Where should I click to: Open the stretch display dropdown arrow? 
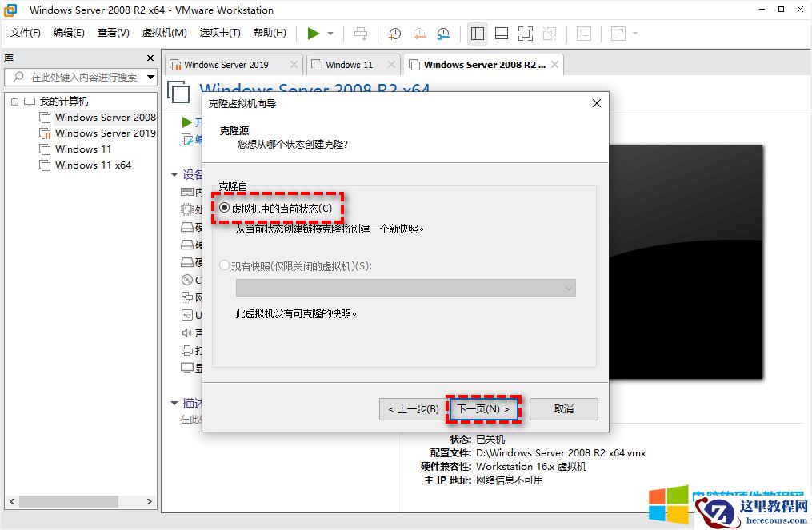(635, 34)
